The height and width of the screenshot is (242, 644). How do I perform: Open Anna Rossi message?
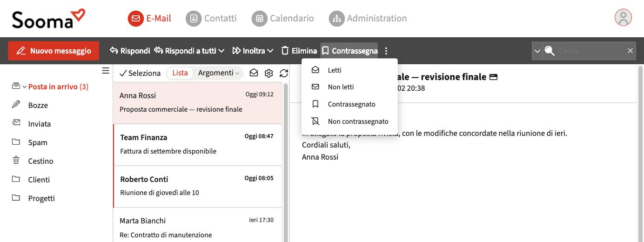click(197, 103)
